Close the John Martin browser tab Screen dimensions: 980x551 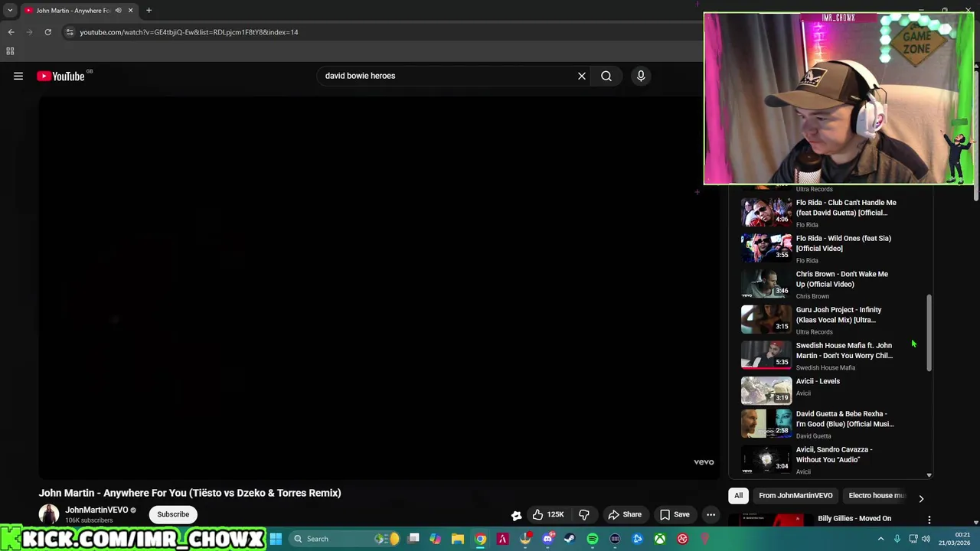[130, 11]
